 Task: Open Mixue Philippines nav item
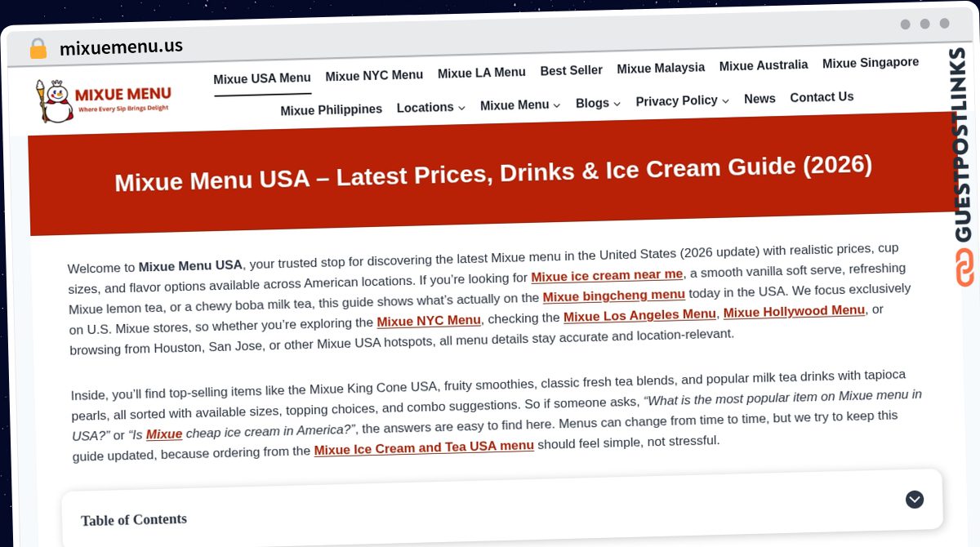(332, 109)
